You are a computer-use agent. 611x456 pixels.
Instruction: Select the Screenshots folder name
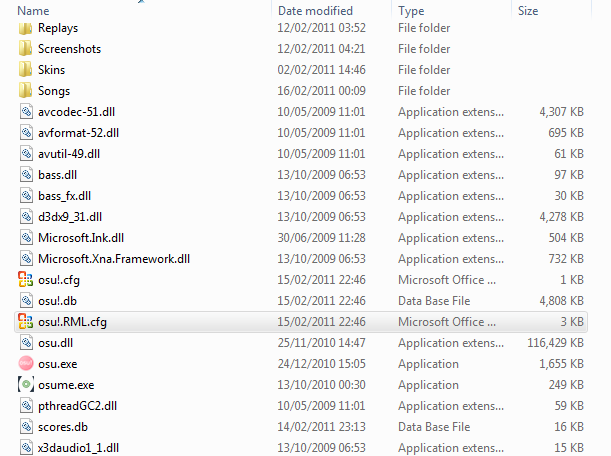(x=69, y=49)
